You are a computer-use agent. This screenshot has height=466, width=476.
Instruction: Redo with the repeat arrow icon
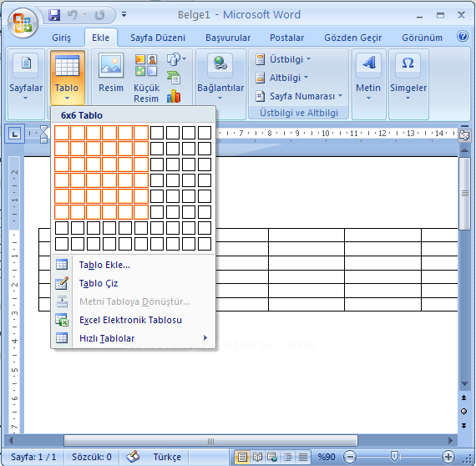point(99,14)
